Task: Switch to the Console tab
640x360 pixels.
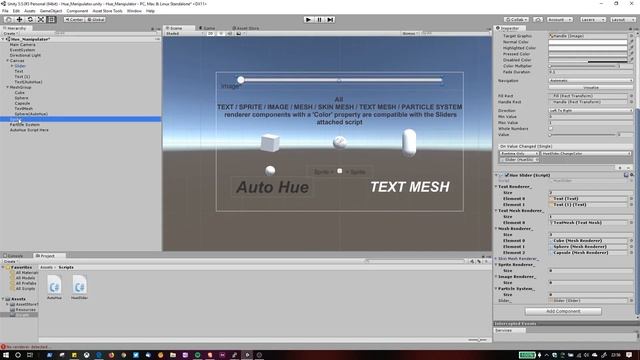Action: tap(14, 256)
